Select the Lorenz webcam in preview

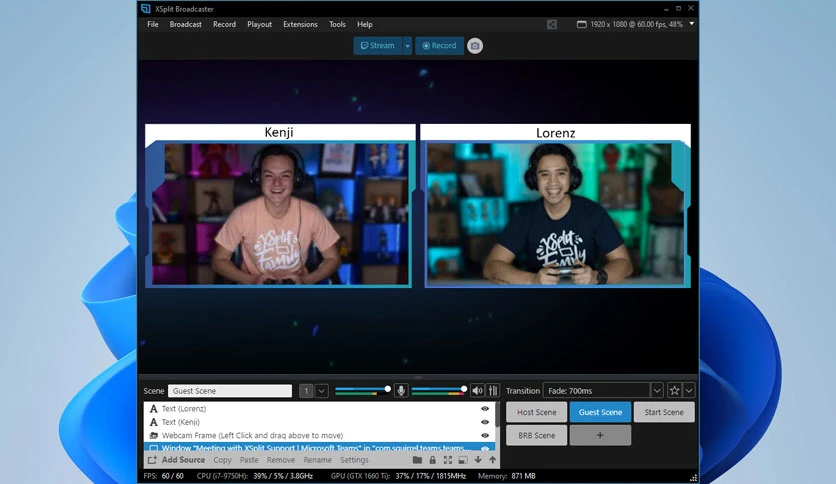pos(556,214)
